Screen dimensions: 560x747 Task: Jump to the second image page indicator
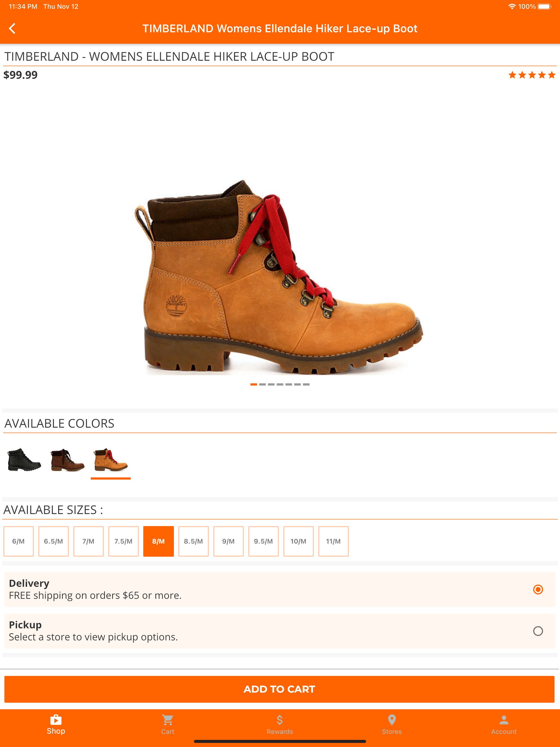(262, 384)
